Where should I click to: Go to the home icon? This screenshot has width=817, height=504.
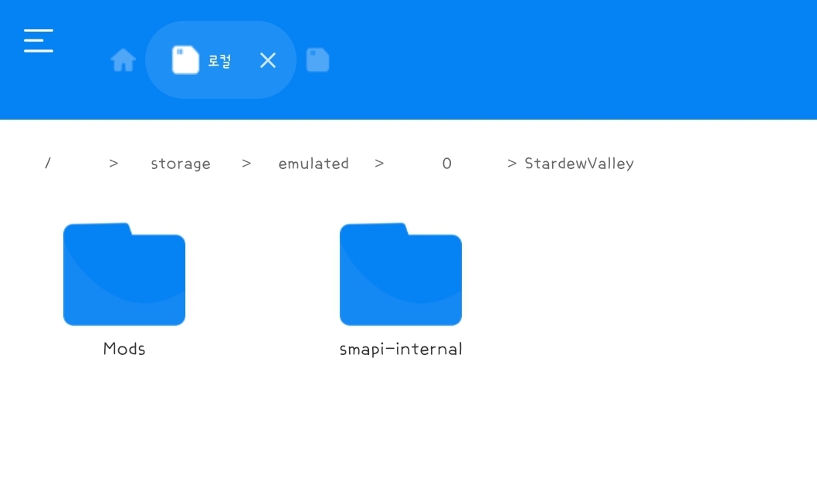124,60
